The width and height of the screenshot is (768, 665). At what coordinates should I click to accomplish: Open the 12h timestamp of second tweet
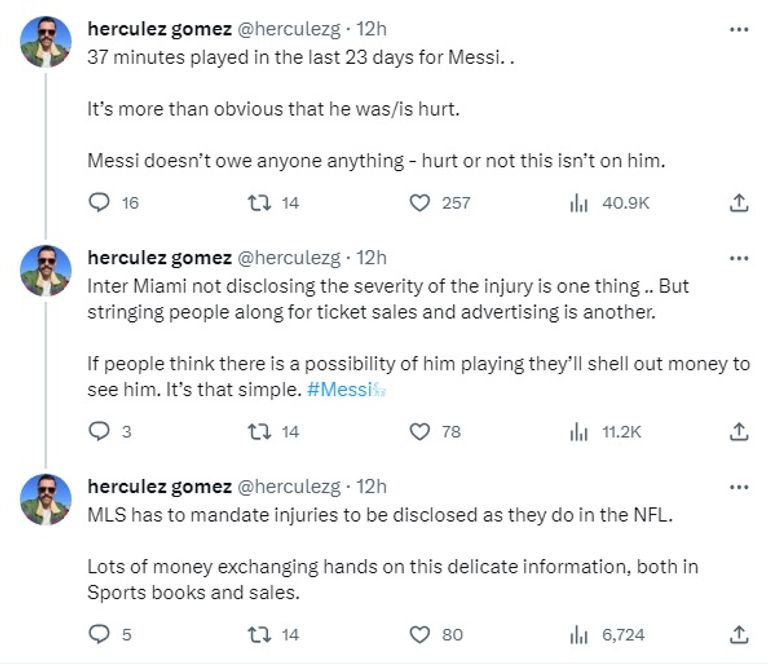point(371,258)
